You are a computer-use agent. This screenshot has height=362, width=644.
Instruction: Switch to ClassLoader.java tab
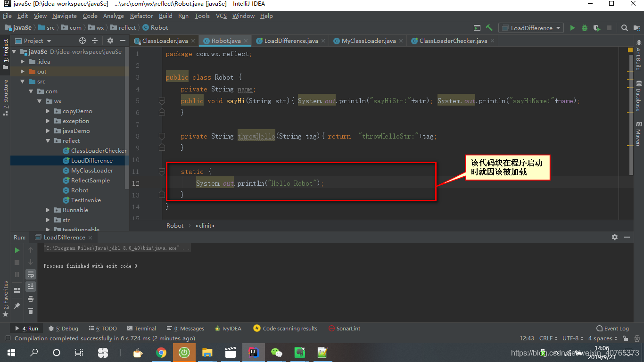click(165, 41)
